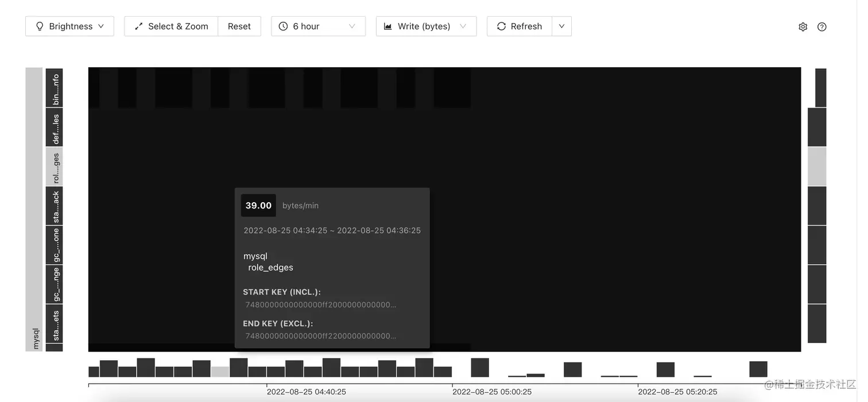Select the sta...ack table label
Image resolution: width=868 pixels, height=402 pixels.
pyautogui.click(x=55, y=206)
